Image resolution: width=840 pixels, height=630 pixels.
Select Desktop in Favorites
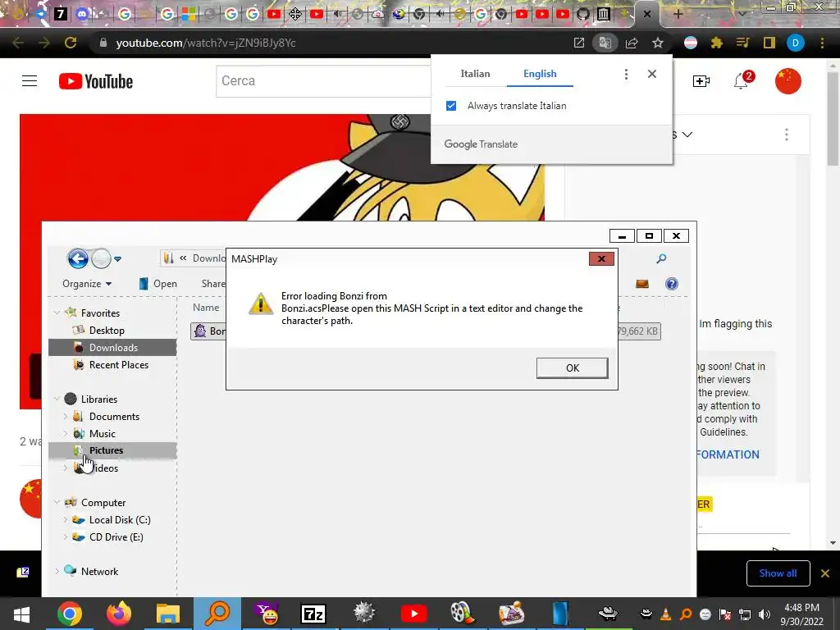pyautogui.click(x=107, y=330)
